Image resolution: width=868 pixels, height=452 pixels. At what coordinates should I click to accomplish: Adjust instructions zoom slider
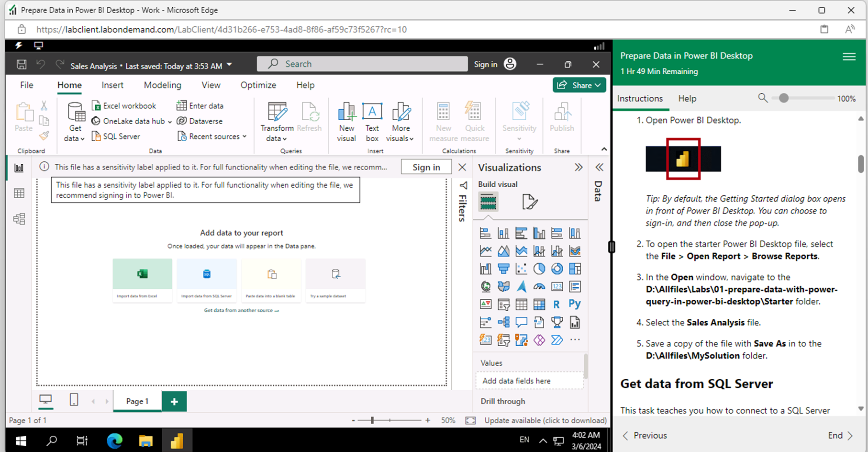click(x=783, y=98)
